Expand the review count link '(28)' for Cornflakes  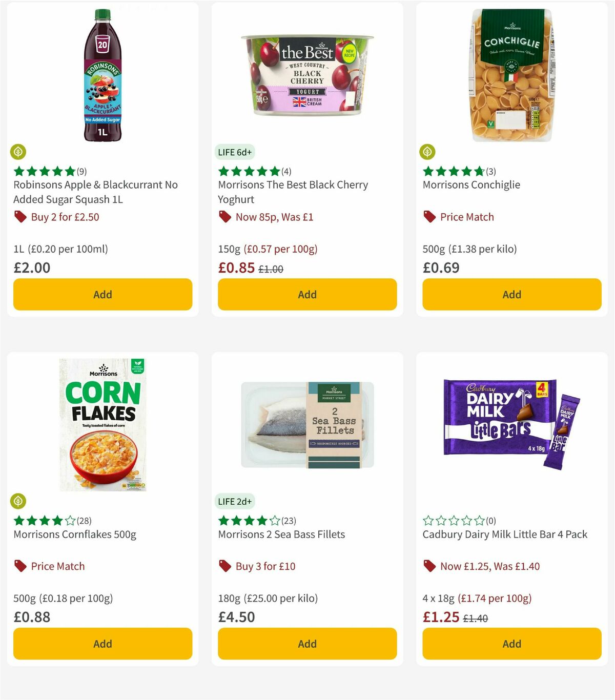click(85, 521)
